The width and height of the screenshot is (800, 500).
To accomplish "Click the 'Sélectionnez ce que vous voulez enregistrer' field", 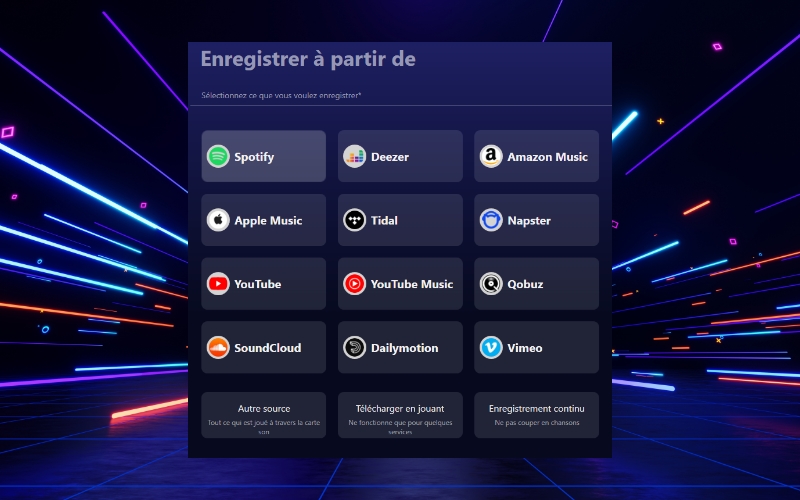I will coord(401,95).
